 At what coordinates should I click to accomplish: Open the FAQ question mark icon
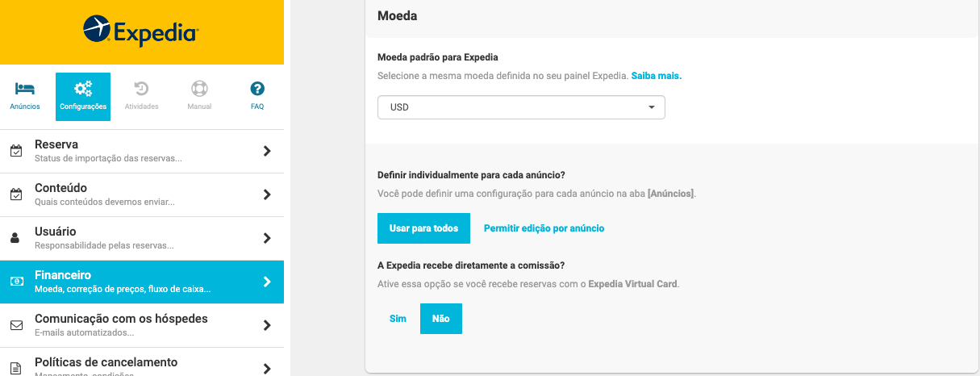point(257,88)
